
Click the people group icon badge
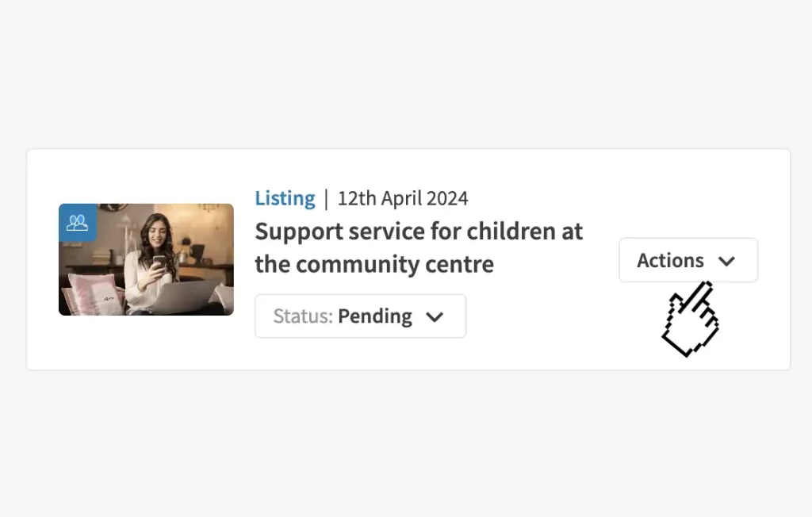(x=77, y=223)
